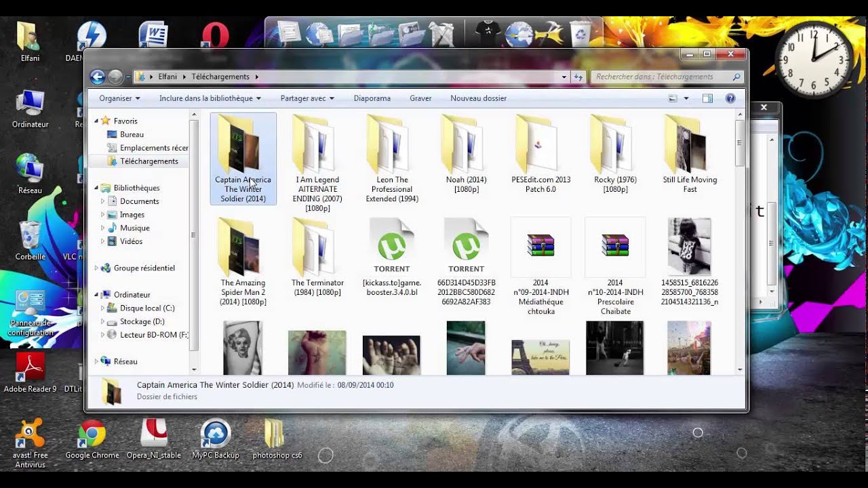Image resolution: width=868 pixels, height=488 pixels.
Task: Launch the MyPC Backup desktop shortcut
Action: click(216, 439)
